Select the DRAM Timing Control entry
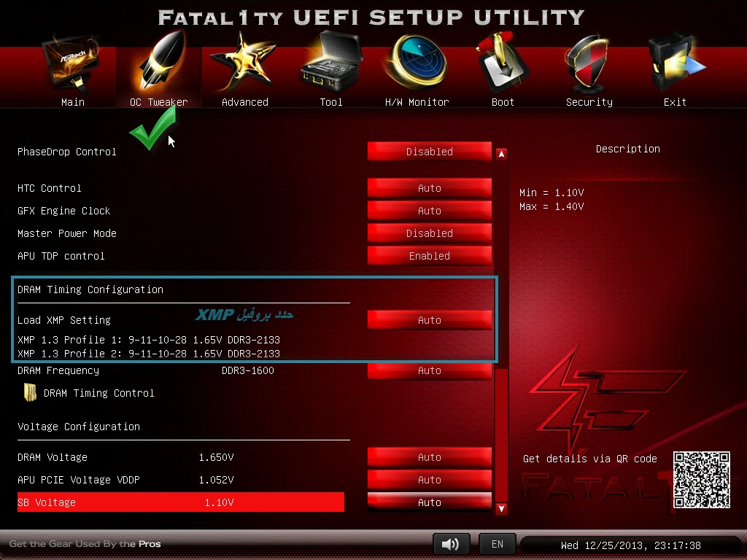 (x=98, y=393)
